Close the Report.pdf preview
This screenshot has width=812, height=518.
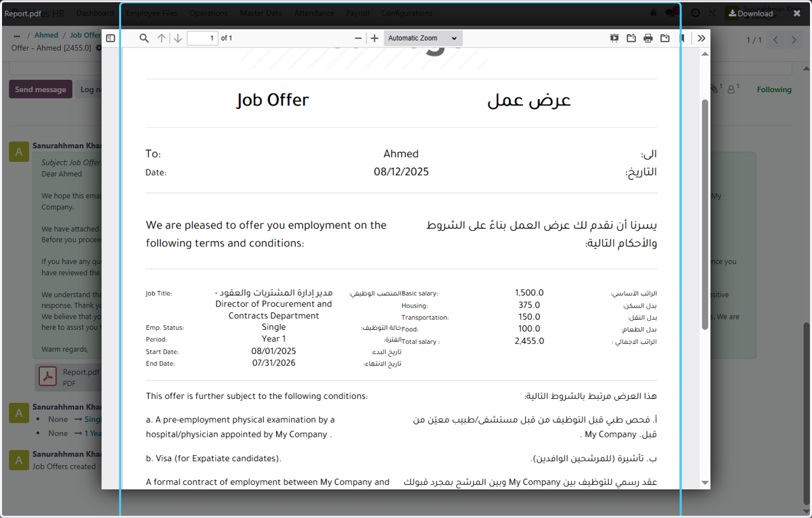(x=797, y=14)
